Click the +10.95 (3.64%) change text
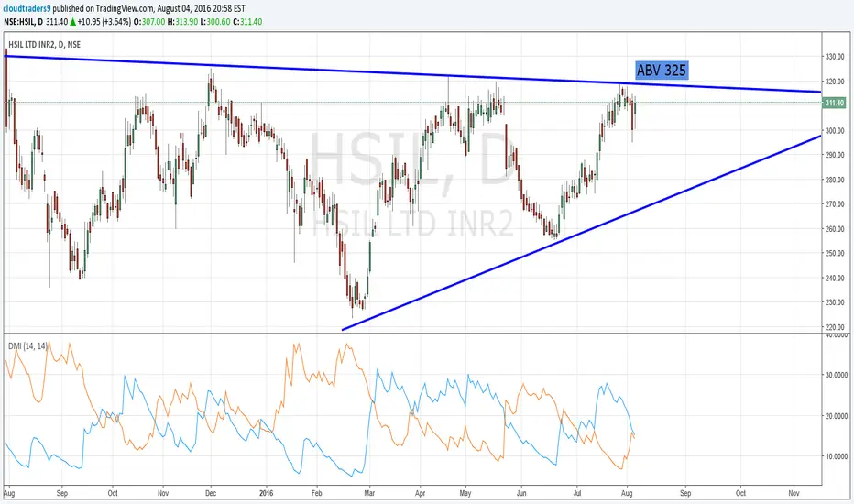This screenshot has width=854, height=504. pos(104,22)
